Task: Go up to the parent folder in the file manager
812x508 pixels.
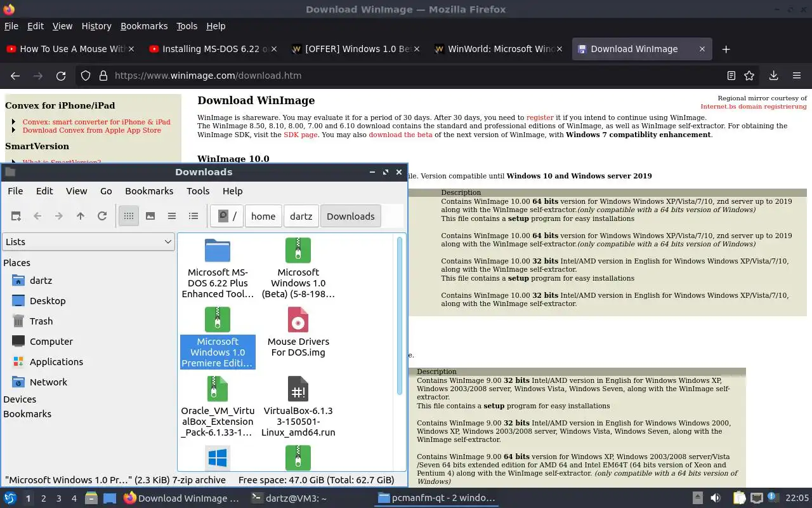Action: (x=81, y=216)
